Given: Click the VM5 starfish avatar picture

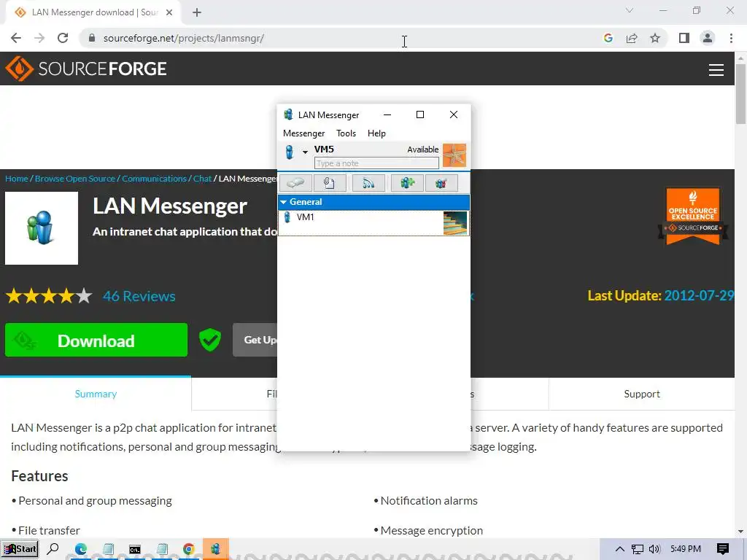Looking at the screenshot, I should [x=454, y=155].
